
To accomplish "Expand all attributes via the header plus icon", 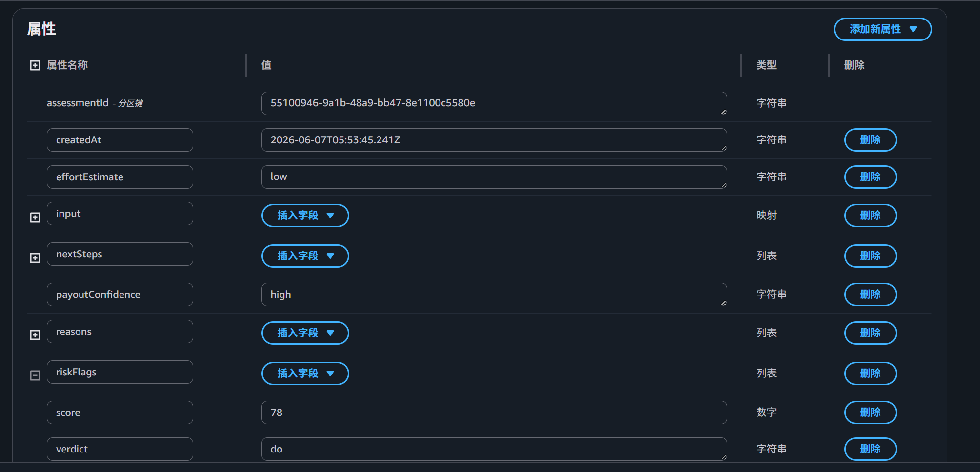I will point(35,65).
